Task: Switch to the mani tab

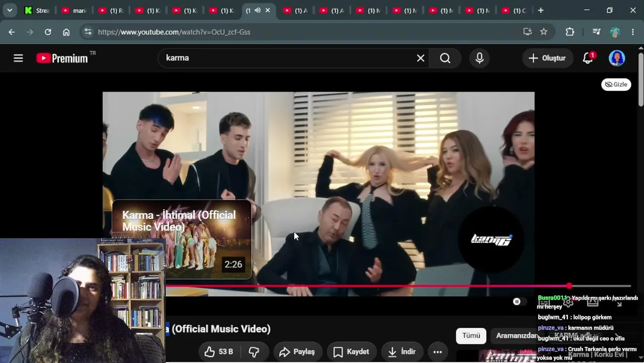Action: 74,10
